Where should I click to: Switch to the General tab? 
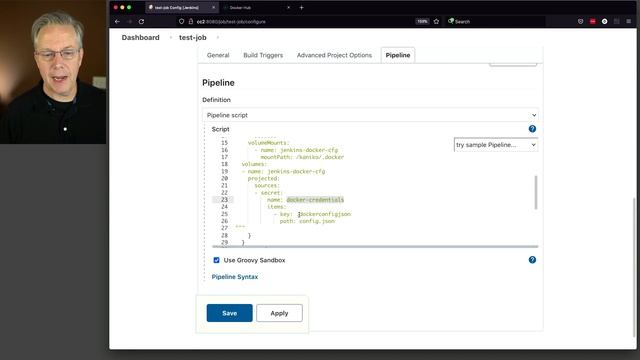(218, 55)
